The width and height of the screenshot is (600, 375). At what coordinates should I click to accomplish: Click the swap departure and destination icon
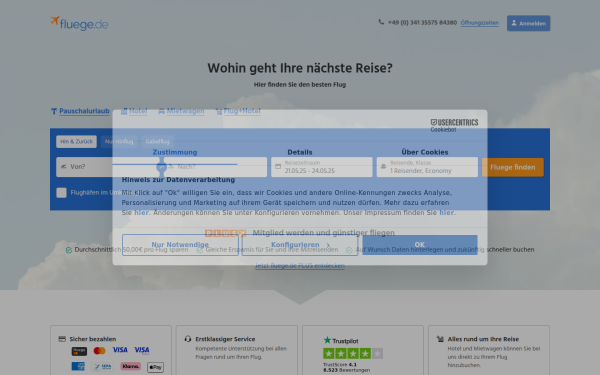(161, 167)
